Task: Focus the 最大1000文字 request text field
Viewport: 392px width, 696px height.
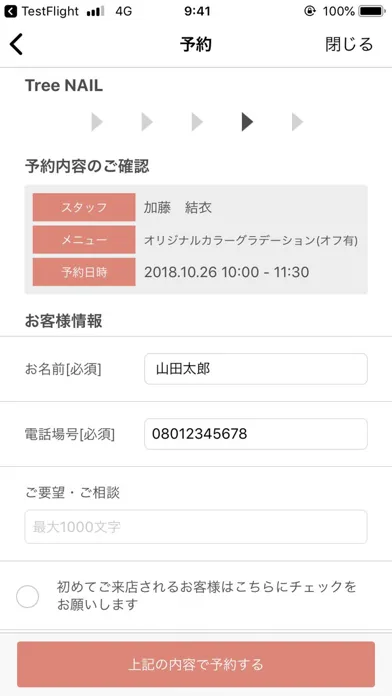Action: (x=196, y=526)
